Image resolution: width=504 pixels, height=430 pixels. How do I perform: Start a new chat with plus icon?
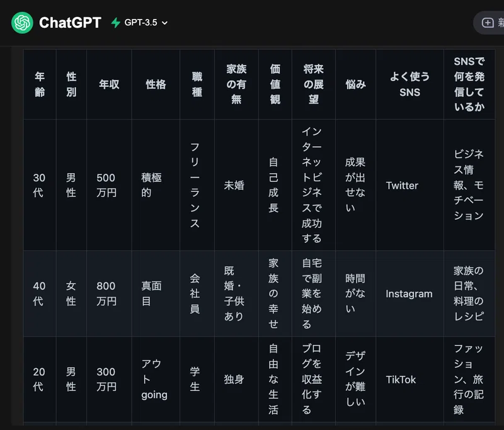tap(488, 23)
